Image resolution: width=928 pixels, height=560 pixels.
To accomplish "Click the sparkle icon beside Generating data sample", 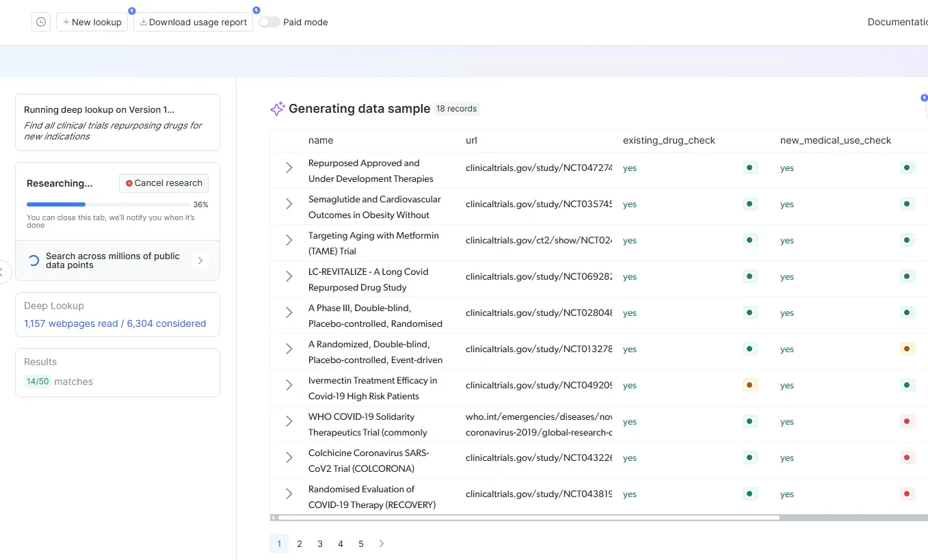I will click(276, 108).
